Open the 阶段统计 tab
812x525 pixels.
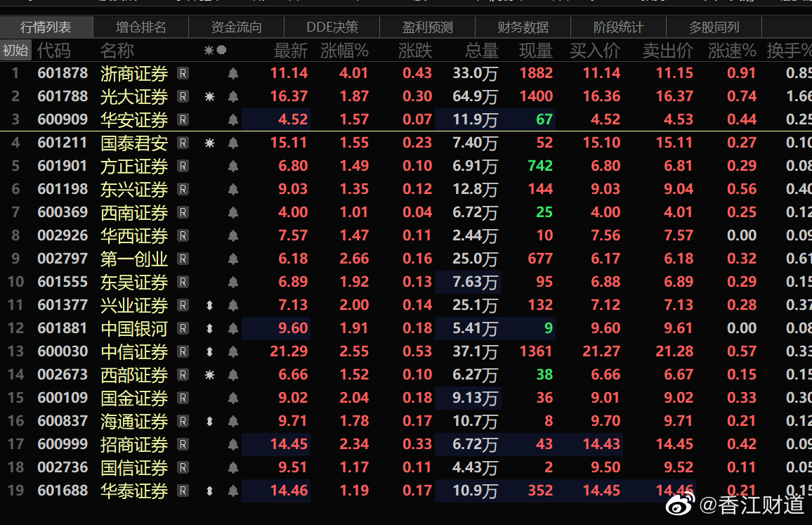tap(618, 27)
